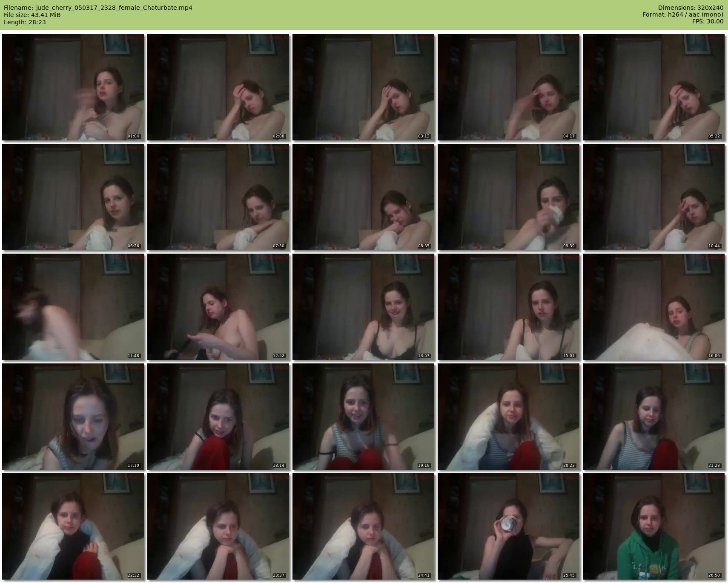
Task: Select the frame marked 03:13
Action: tap(363, 87)
